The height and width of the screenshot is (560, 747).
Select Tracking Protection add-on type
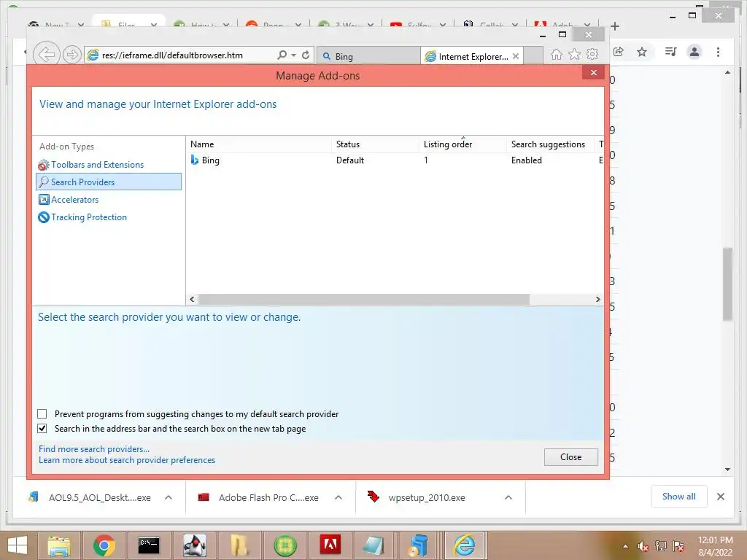click(88, 217)
